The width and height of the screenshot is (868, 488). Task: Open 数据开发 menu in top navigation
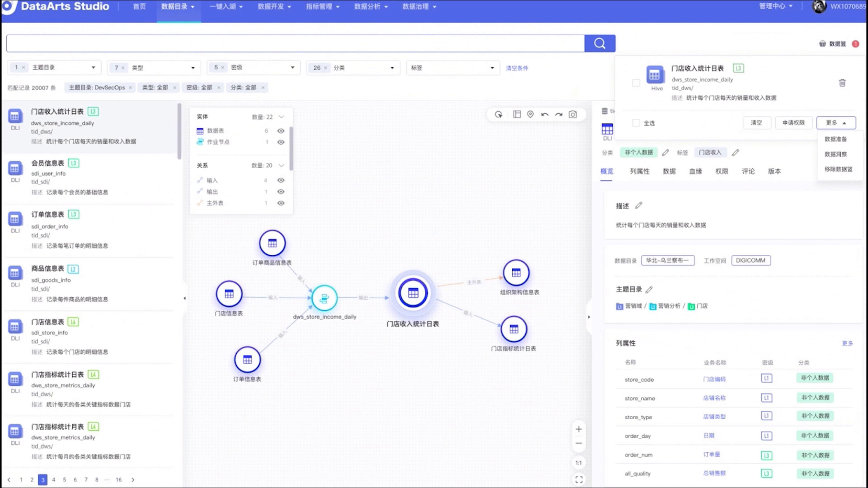[x=274, y=6]
